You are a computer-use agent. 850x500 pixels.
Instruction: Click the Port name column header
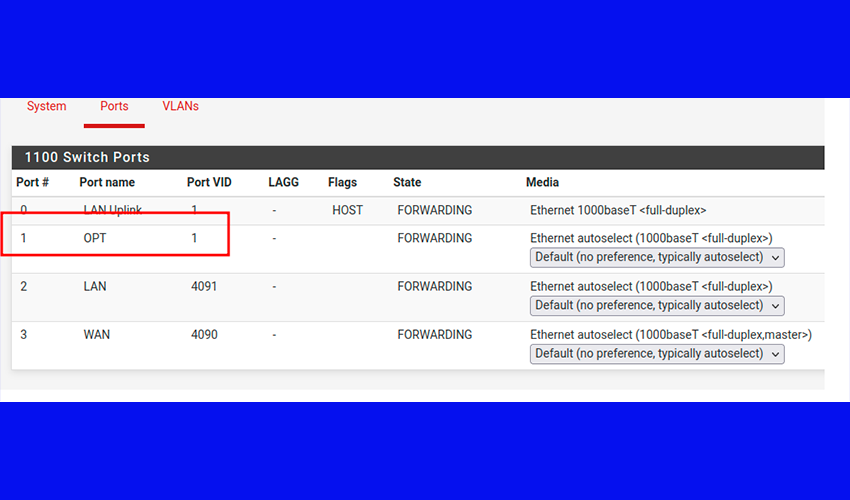pyautogui.click(x=107, y=182)
